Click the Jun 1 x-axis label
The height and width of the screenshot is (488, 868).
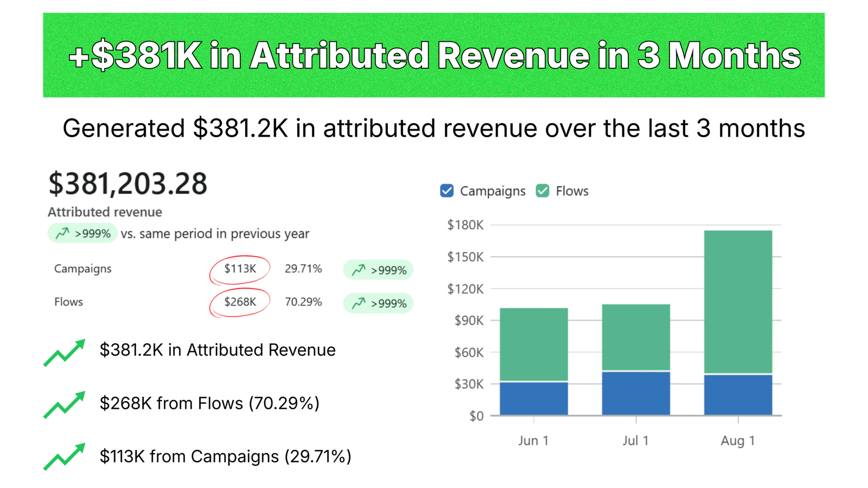pos(533,440)
